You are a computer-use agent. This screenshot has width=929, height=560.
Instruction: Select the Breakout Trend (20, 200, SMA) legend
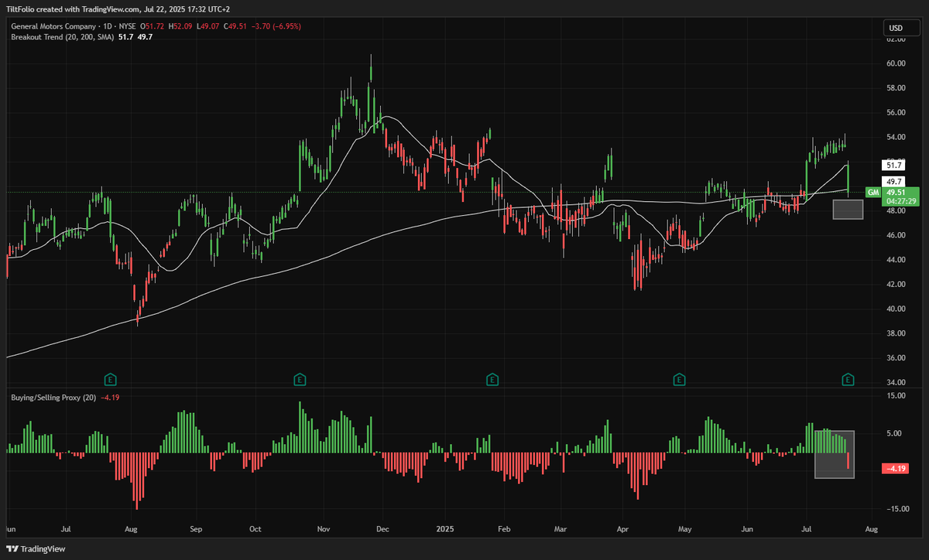61,36
